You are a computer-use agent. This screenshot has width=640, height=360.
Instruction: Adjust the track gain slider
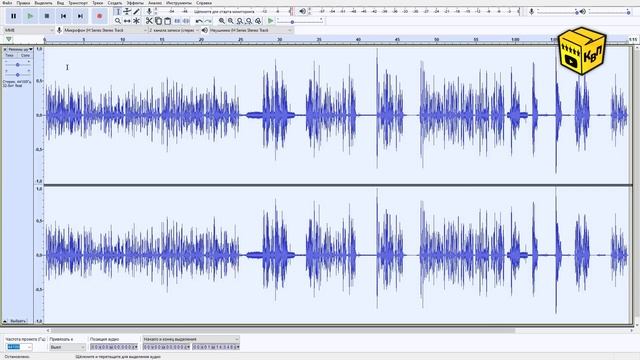tap(18, 64)
